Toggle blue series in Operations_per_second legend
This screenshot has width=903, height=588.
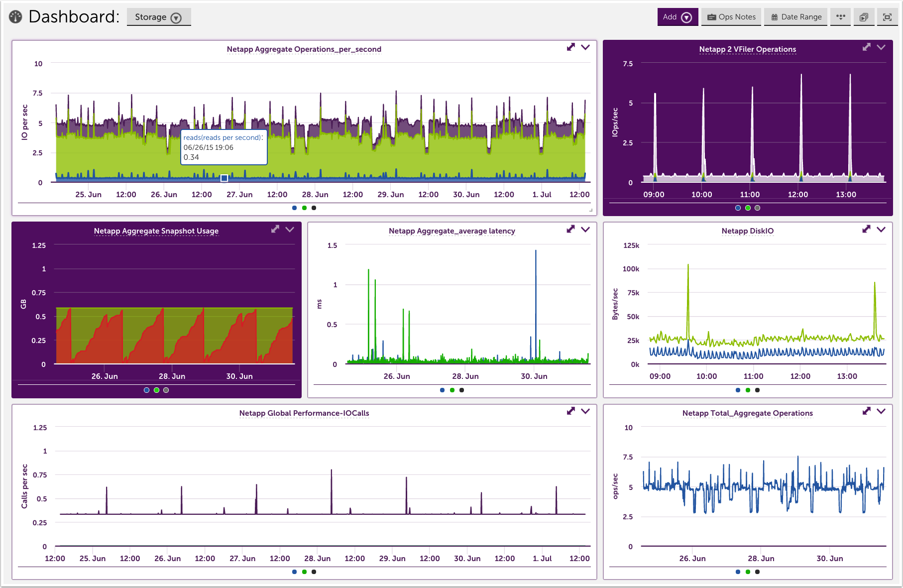point(295,208)
